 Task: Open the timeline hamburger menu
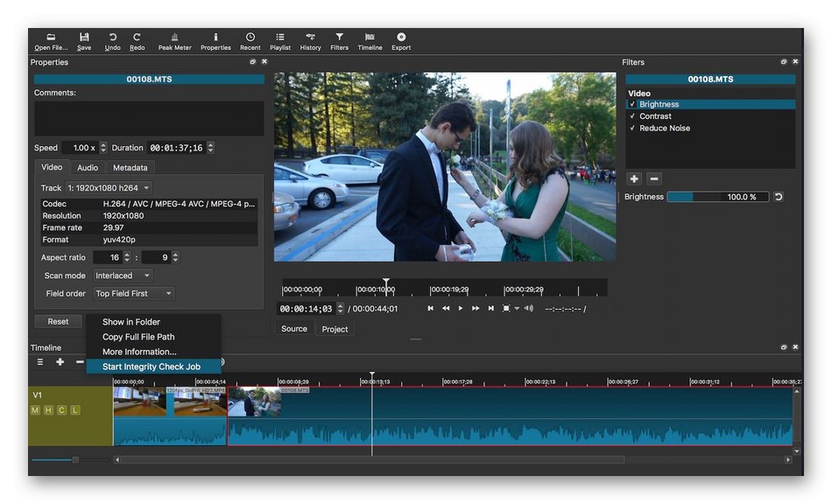39,362
